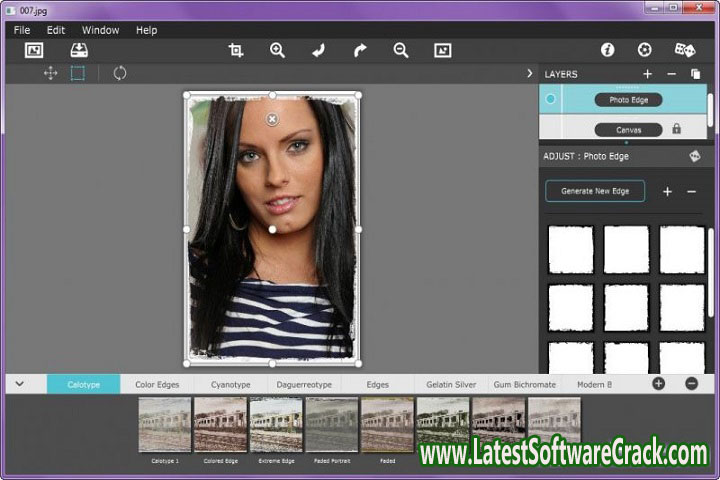Click the Reset rotate icon
The width and height of the screenshot is (720, 480).
(x=120, y=73)
